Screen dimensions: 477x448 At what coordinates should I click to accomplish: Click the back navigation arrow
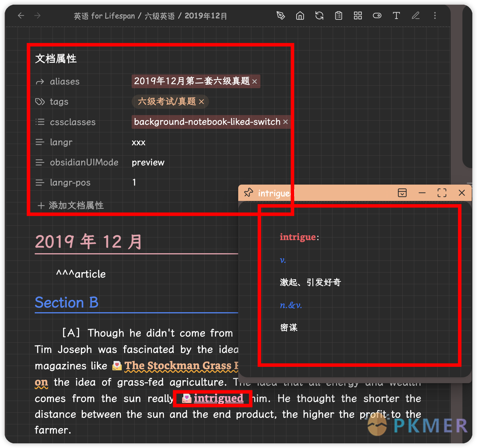click(21, 15)
